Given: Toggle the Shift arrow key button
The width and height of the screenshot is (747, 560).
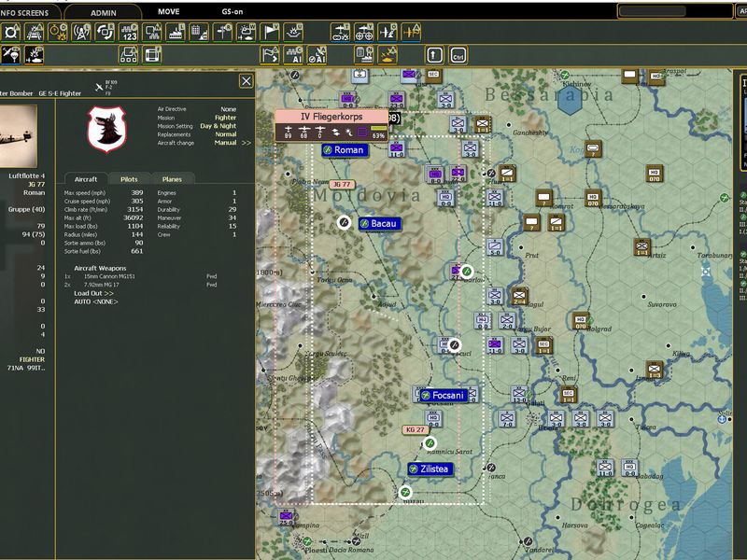Looking at the screenshot, I should tap(434, 55).
